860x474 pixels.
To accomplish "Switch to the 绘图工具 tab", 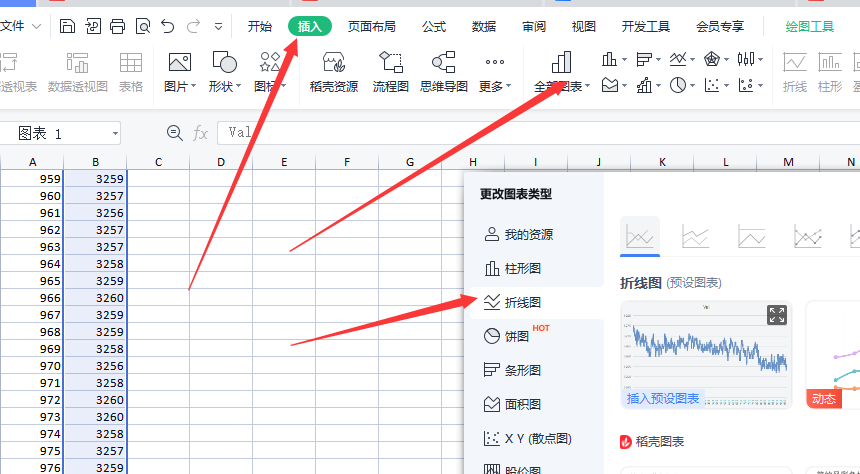I will pyautogui.click(x=809, y=26).
